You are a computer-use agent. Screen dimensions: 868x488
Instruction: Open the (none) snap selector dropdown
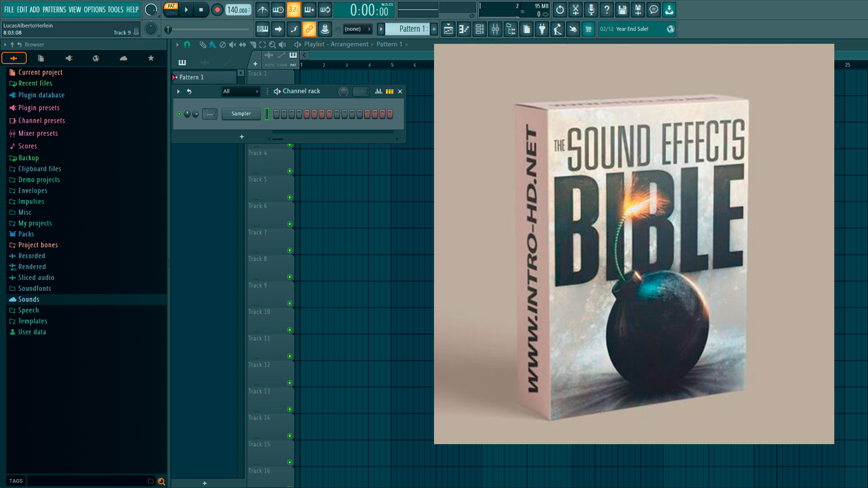pos(357,29)
